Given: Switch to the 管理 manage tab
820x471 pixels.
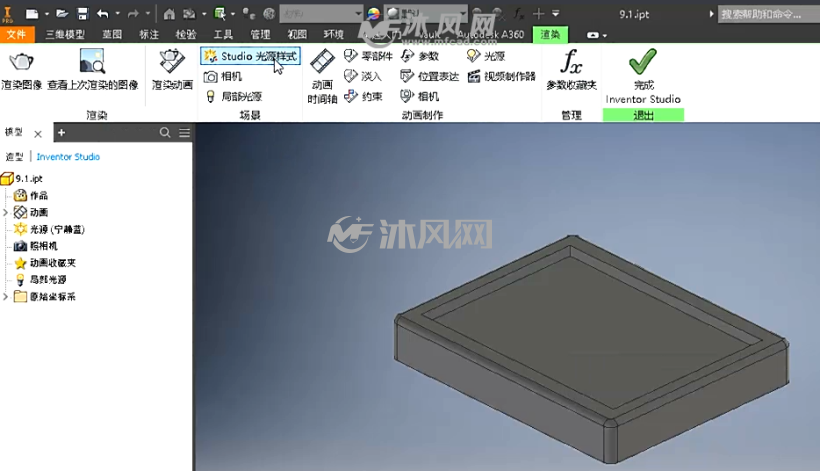Looking at the screenshot, I should point(260,35).
